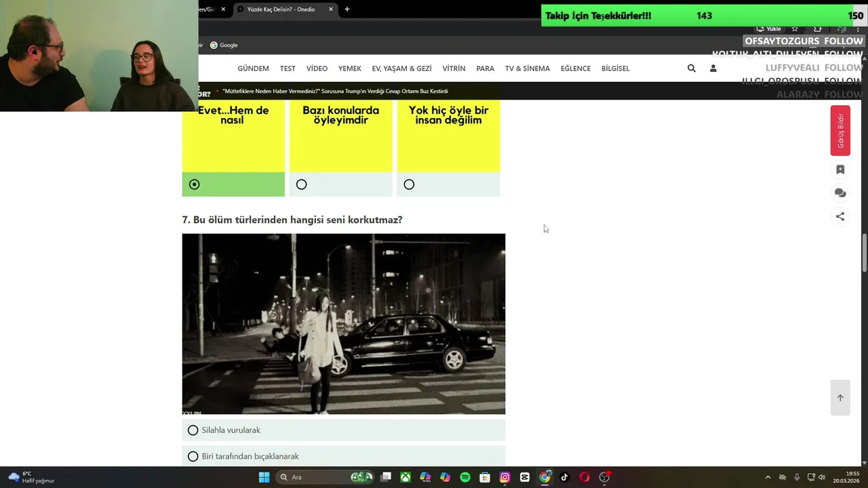Choose 'Biri tarafından bıçaklanarak' answer
This screenshot has height=488, width=868.
[x=344, y=456]
